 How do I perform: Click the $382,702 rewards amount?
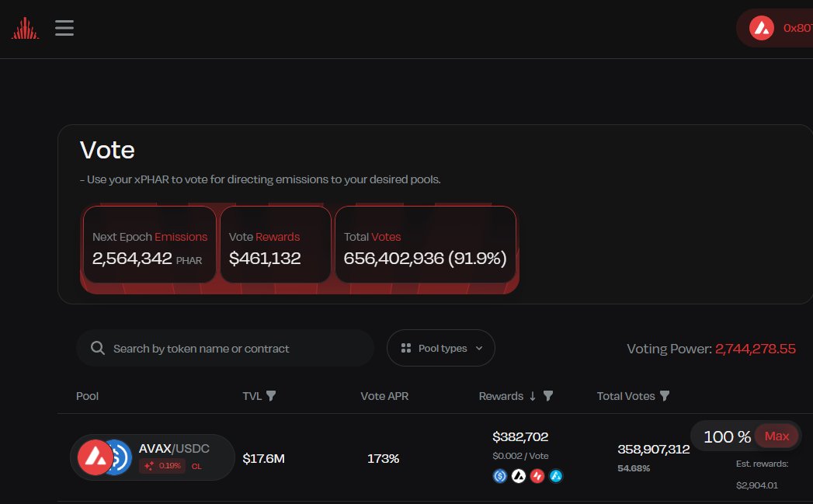(520, 436)
